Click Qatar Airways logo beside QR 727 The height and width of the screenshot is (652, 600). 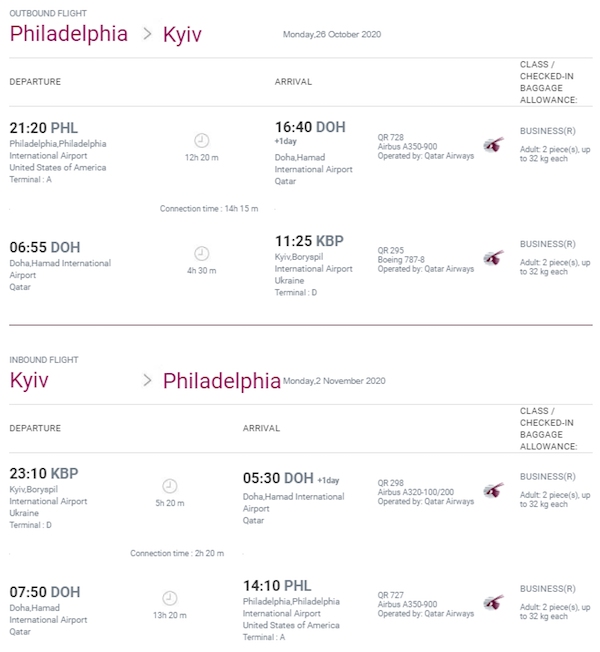(x=494, y=602)
